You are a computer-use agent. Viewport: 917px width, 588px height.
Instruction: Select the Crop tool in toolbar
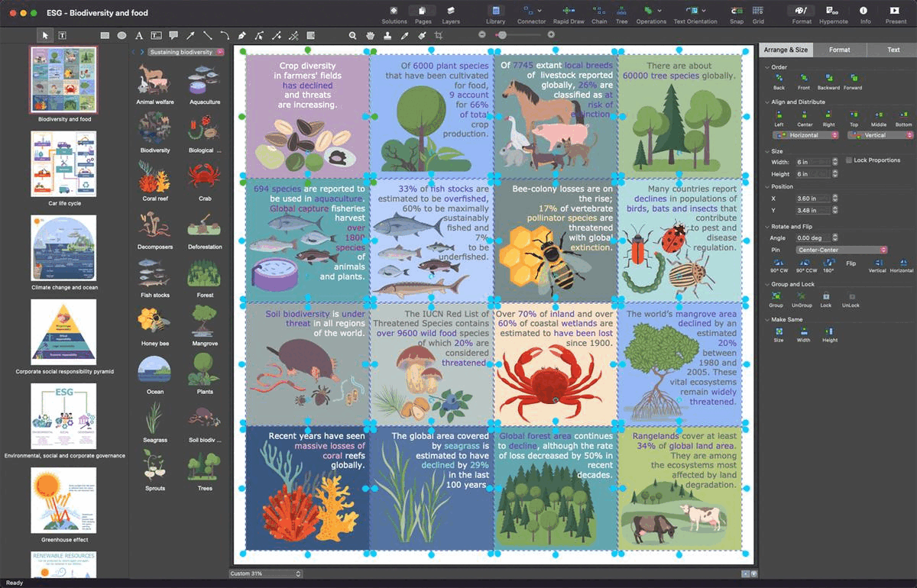coord(439,35)
